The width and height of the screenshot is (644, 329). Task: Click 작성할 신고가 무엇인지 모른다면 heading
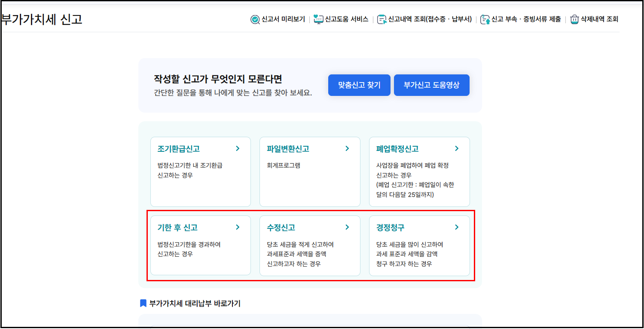(x=218, y=79)
